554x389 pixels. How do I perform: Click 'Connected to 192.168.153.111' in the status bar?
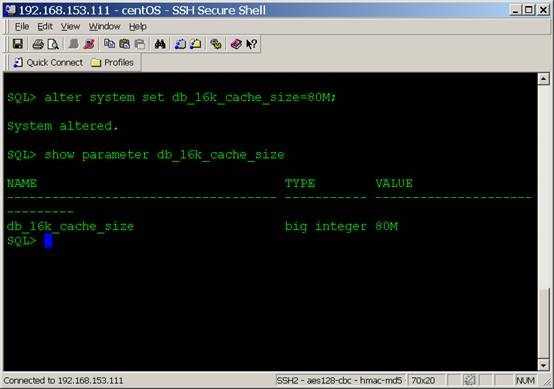click(x=63, y=381)
